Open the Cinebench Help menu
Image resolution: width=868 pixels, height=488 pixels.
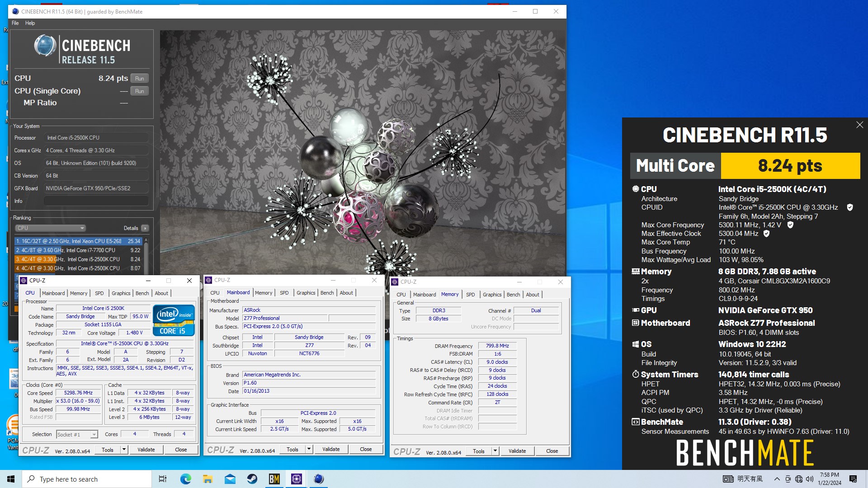pyautogui.click(x=30, y=23)
